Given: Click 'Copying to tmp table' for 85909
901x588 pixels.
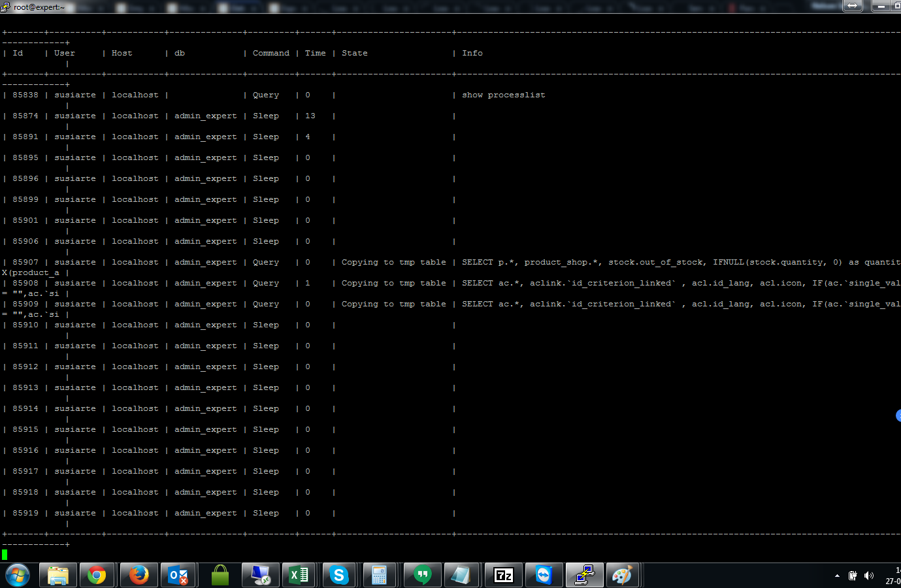Looking at the screenshot, I should (x=393, y=304).
